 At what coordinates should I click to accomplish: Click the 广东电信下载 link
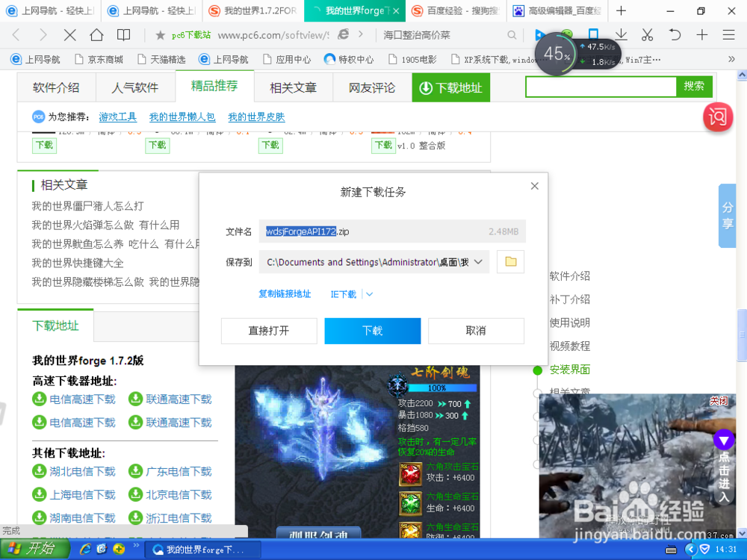[179, 471]
